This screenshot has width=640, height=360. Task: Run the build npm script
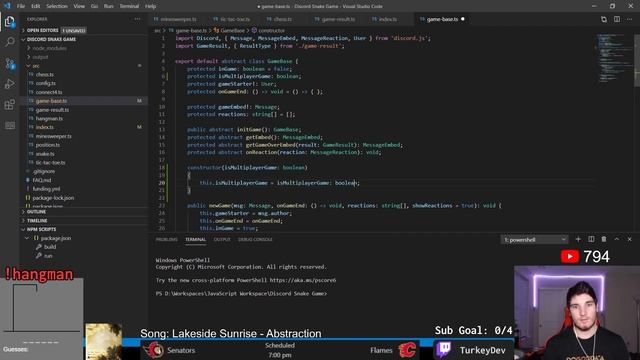(x=50, y=247)
